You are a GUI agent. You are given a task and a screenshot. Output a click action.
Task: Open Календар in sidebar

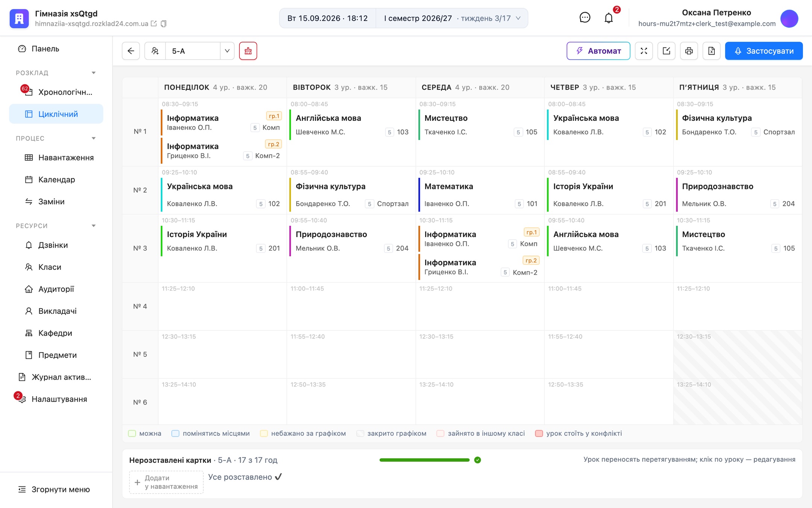coord(56,179)
